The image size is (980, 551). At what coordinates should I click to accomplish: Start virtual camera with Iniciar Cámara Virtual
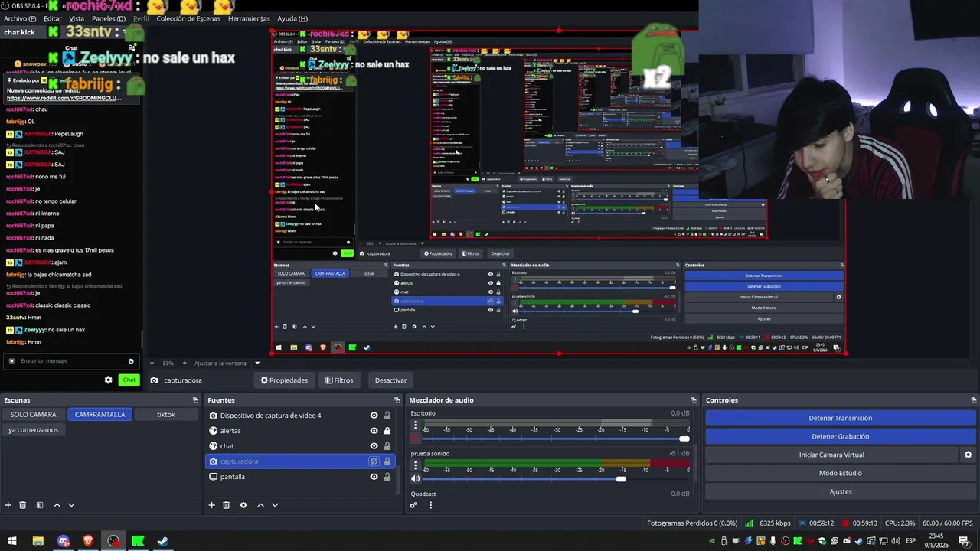[831, 455]
